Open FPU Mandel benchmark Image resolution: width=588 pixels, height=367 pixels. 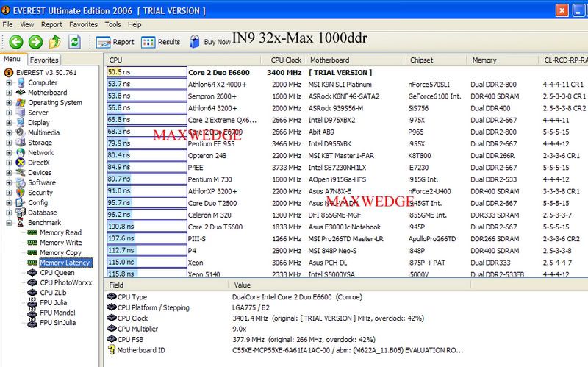point(57,313)
